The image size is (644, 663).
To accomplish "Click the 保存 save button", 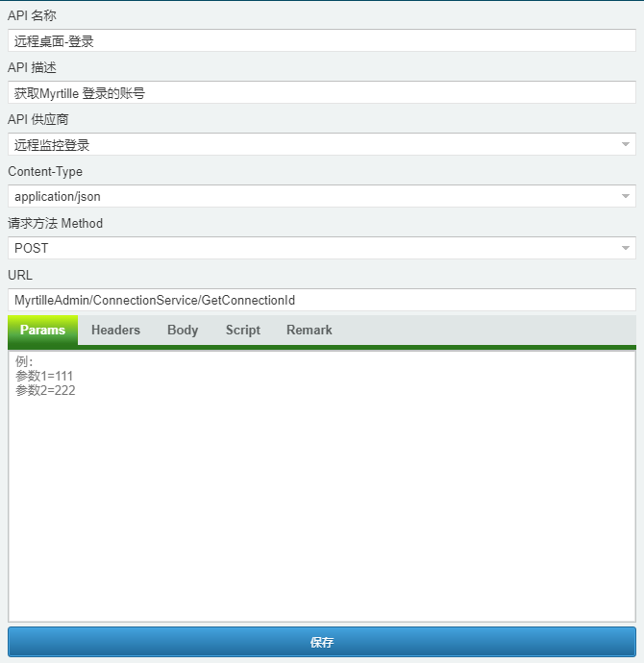I will 322,642.
